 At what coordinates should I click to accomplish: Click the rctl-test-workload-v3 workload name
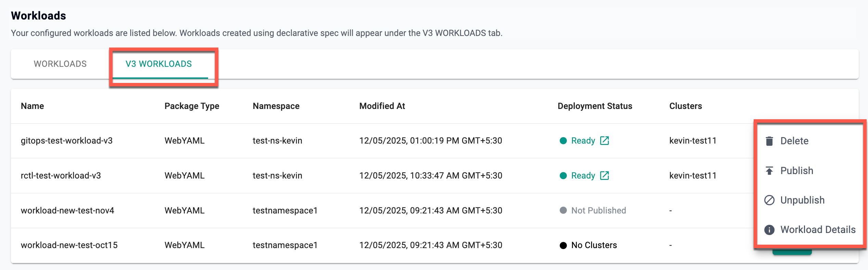pos(61,176)
